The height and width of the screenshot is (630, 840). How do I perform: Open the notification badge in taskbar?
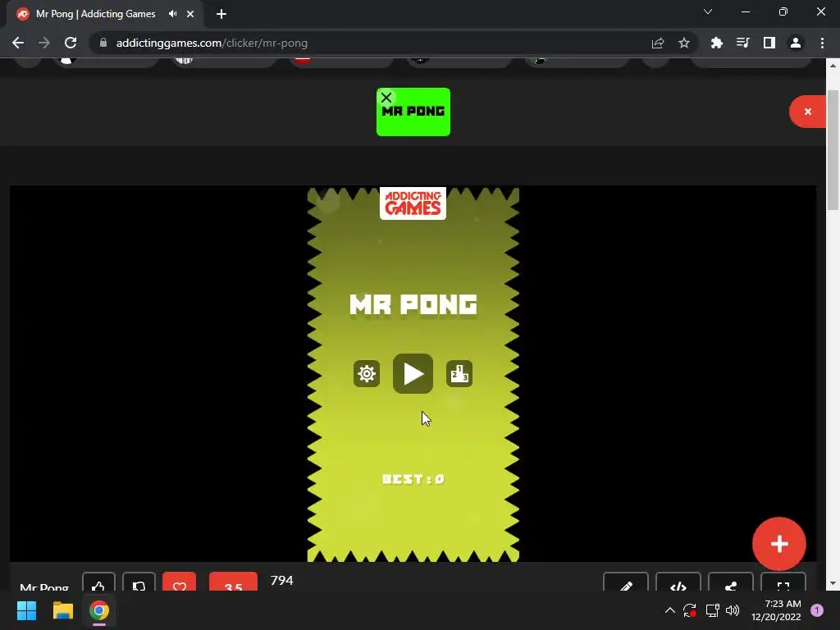click(817, 610)
